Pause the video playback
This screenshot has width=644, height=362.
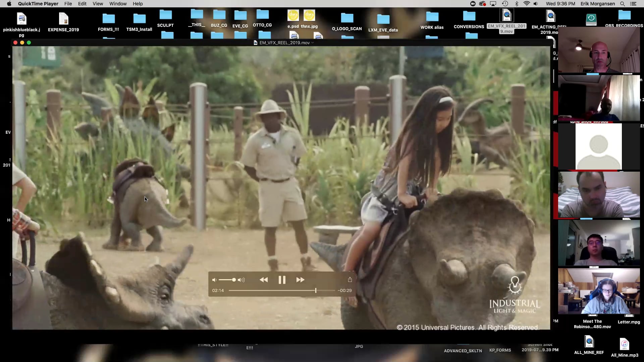(282, 280)
